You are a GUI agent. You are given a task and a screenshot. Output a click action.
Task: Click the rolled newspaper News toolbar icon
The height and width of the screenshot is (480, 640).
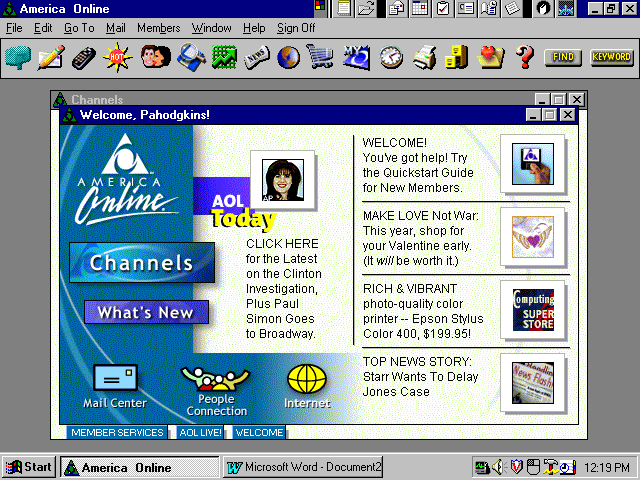pyautogui.click(x=257, y=57)
